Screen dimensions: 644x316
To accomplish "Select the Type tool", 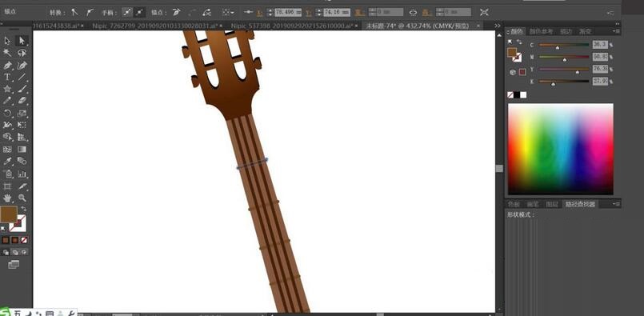I will [x=7, y=77].
